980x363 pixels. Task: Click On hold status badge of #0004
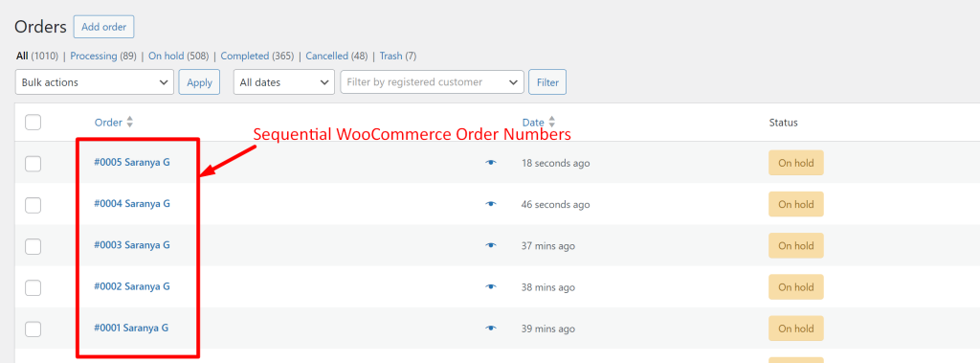point(795,204)
